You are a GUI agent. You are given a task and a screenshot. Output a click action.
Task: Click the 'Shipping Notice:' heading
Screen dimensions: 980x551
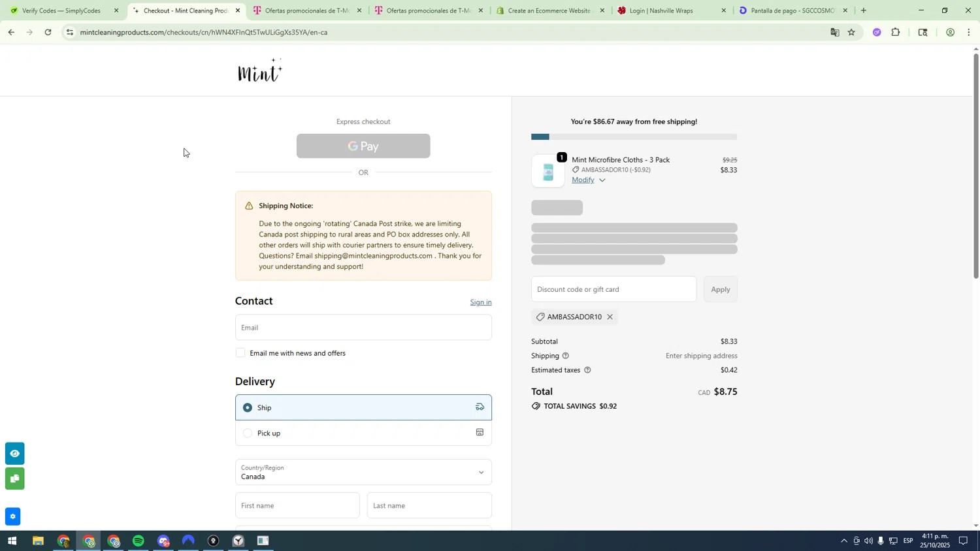(x=286, y=206)
